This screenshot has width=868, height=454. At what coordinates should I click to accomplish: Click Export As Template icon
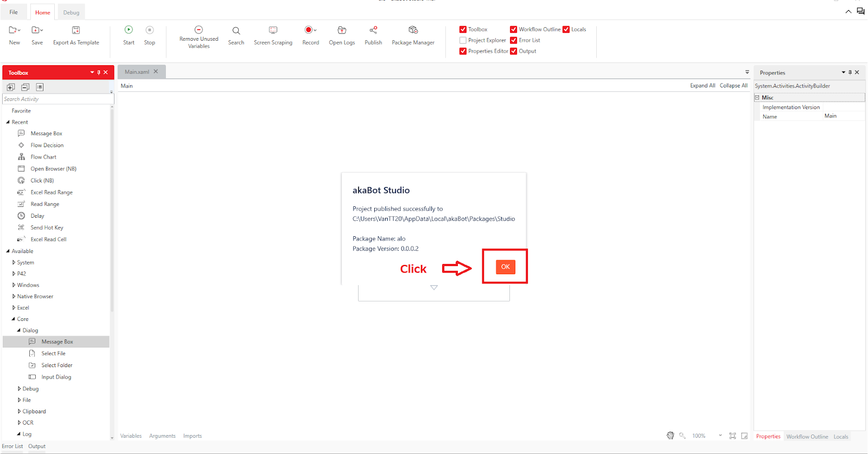[76, 30]
